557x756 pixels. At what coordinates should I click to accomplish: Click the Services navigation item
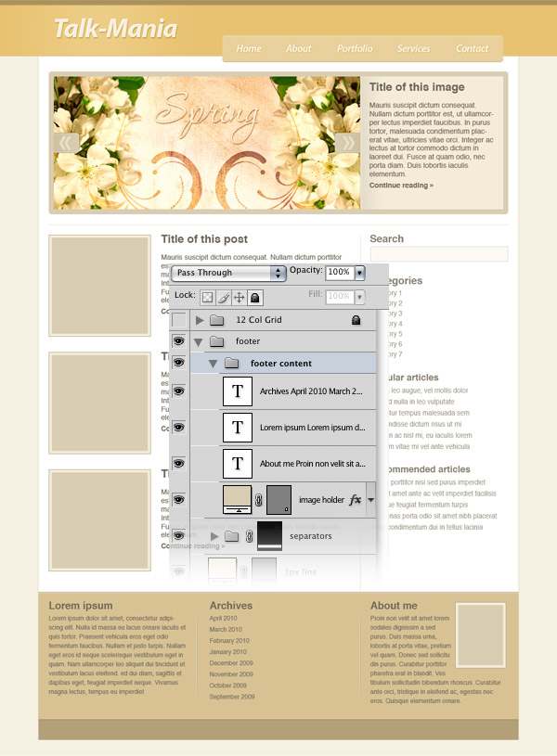tap(414, 48)
